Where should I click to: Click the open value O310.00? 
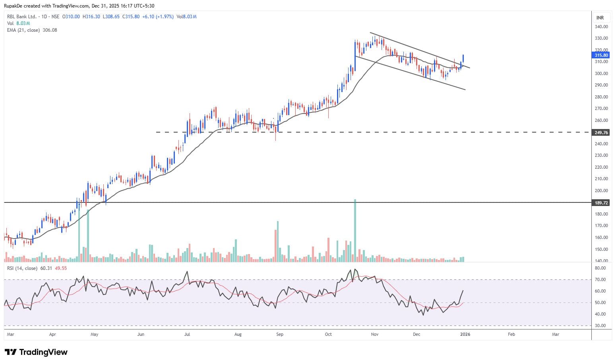click(x=72, y=17)
